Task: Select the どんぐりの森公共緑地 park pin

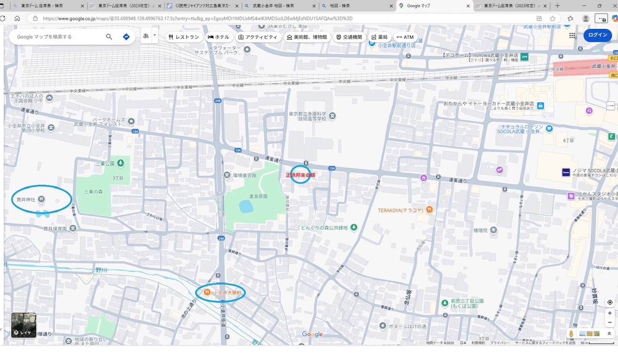Action: (x=354, y=227)
